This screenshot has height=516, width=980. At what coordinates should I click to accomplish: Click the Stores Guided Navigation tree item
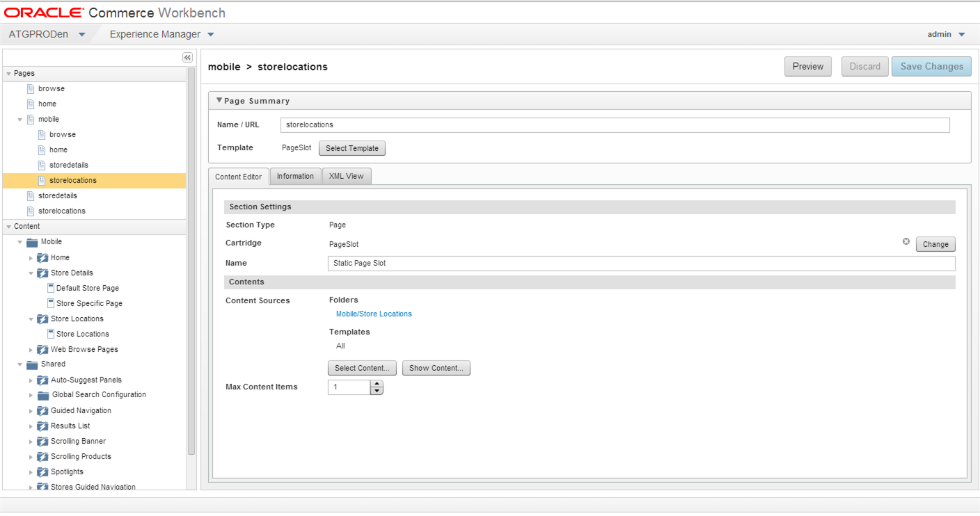(93, 487)
